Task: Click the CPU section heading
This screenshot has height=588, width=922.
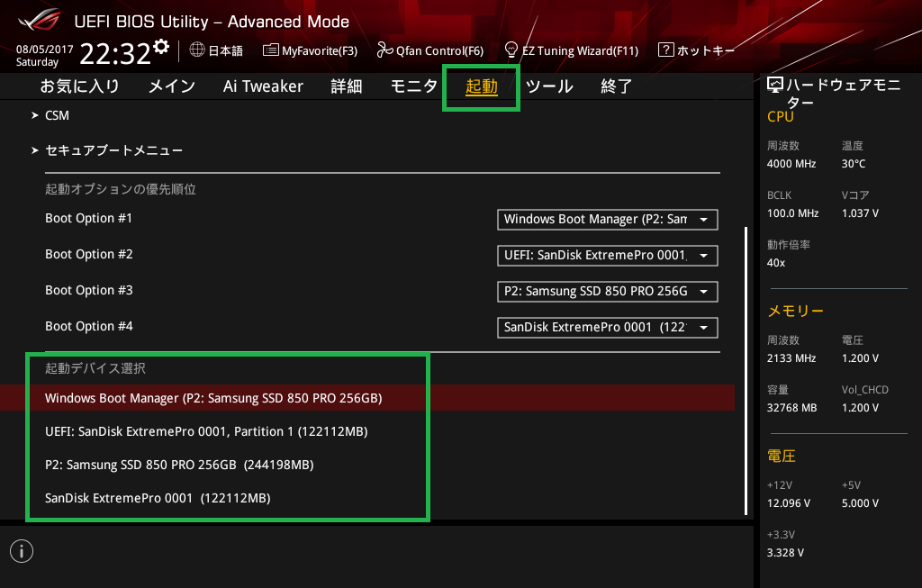Action: pyautogui.click(x=781, y=117)
